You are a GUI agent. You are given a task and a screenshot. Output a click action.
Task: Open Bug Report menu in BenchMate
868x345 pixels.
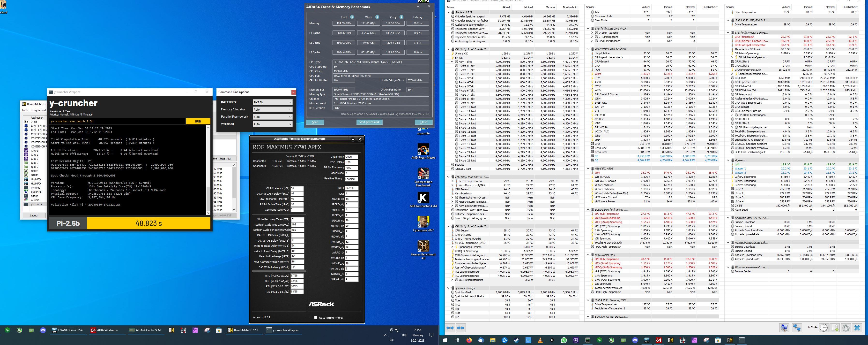[39, 110]
